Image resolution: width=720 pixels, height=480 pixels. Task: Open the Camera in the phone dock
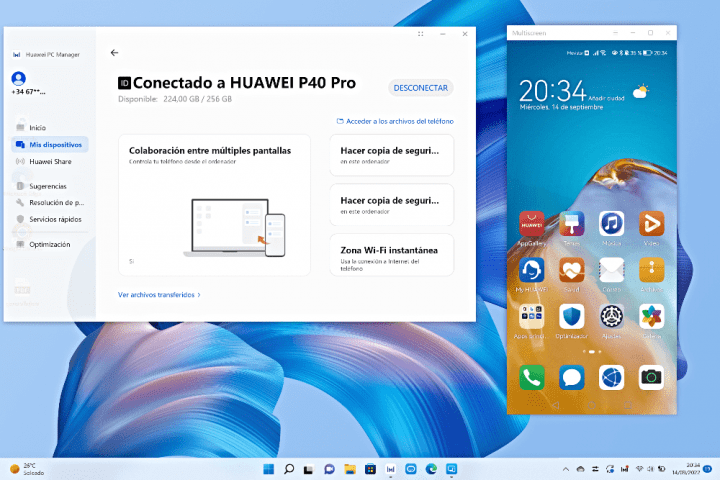(x=651, y=378)
